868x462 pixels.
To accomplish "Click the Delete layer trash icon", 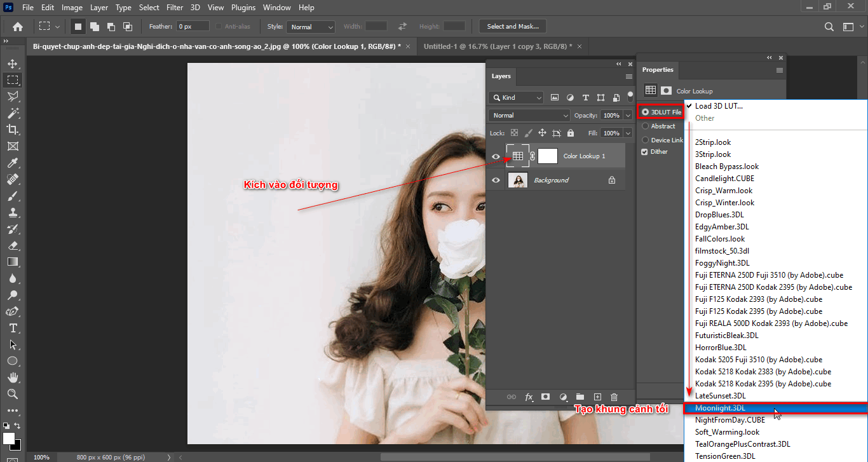I will click(614, 397).
